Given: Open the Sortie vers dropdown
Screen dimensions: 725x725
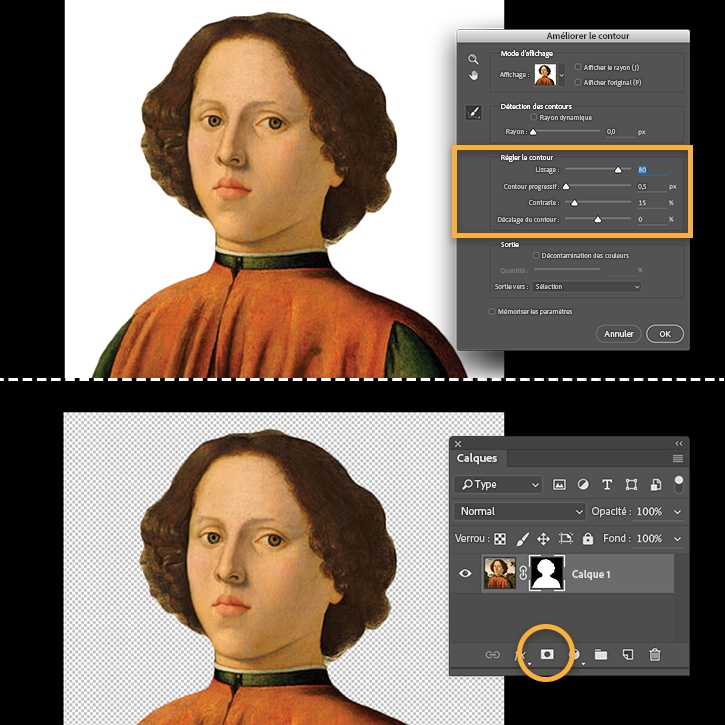Looking at the screenshot, I should click(x=586, y=287).
